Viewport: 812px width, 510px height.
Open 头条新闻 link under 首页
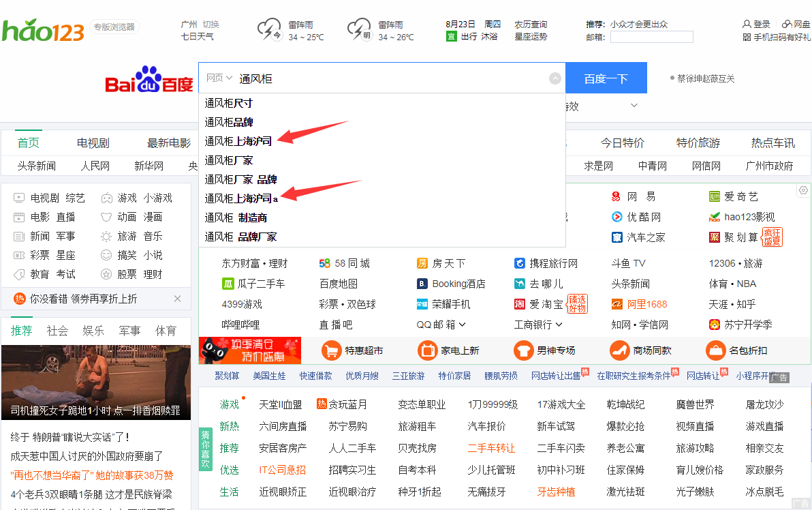tap(36, 166)
